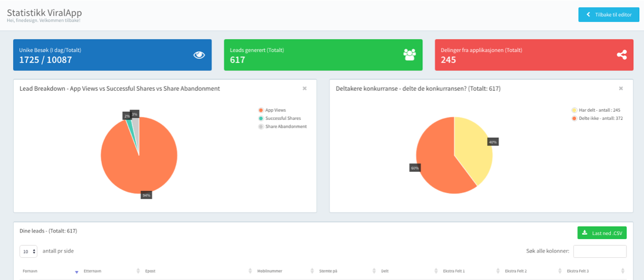The width and height of the screenshot is (644, 280).
Task: Click the people icon on Leads generert card
Action: pos(410,54)
